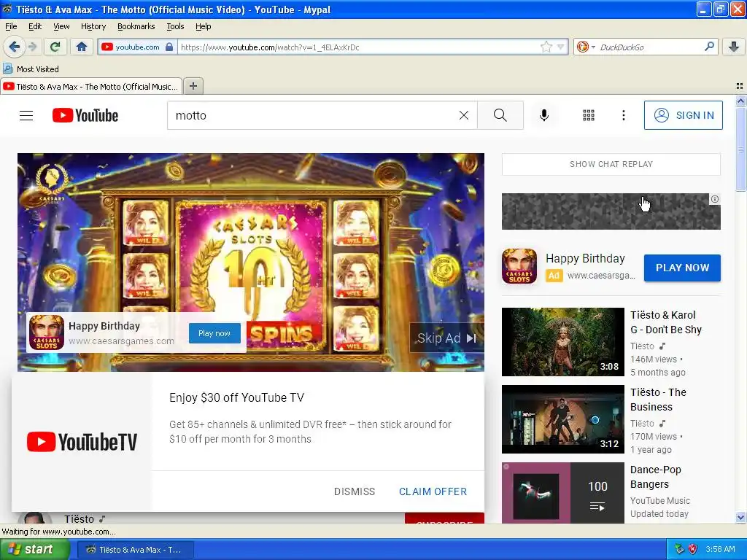Click the red shield security tray icon
Screen dimensions: 747x560
tap(693, 549)
